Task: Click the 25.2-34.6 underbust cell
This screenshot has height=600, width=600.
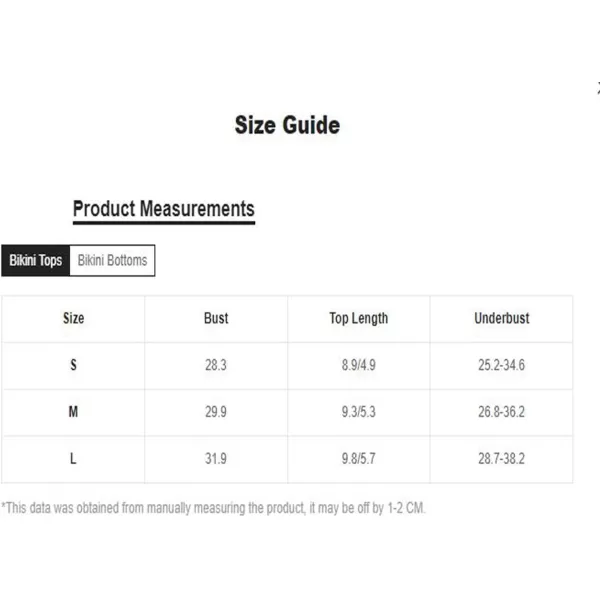Action: [x=501, y=365]
